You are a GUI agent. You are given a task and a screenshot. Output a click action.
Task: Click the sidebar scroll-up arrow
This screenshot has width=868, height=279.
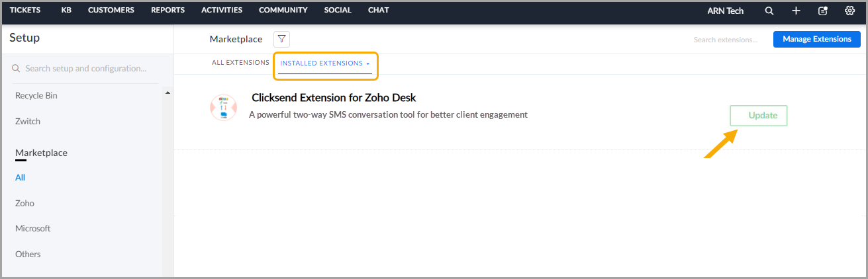coord(168,93)
